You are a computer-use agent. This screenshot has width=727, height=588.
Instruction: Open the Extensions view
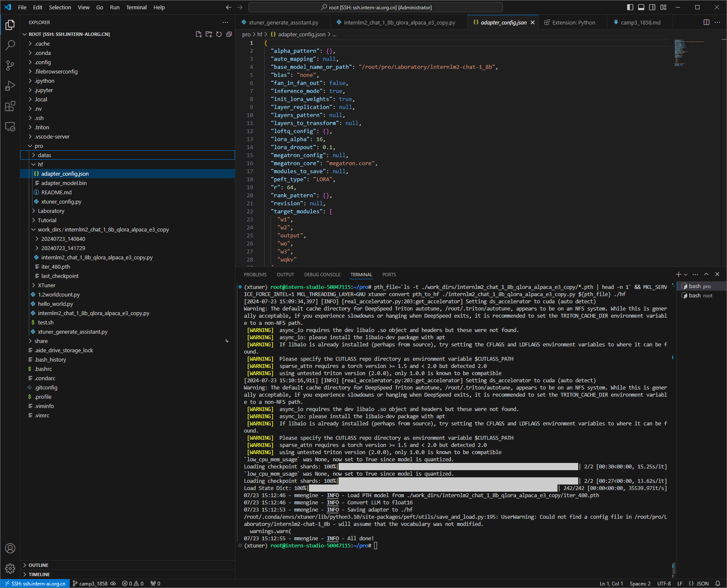point(10,106)
